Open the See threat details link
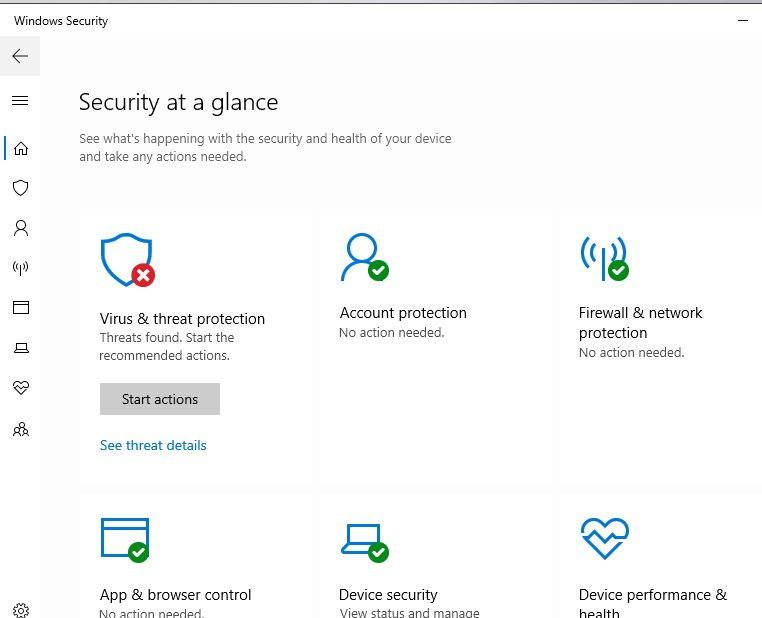 coord(153,445)
